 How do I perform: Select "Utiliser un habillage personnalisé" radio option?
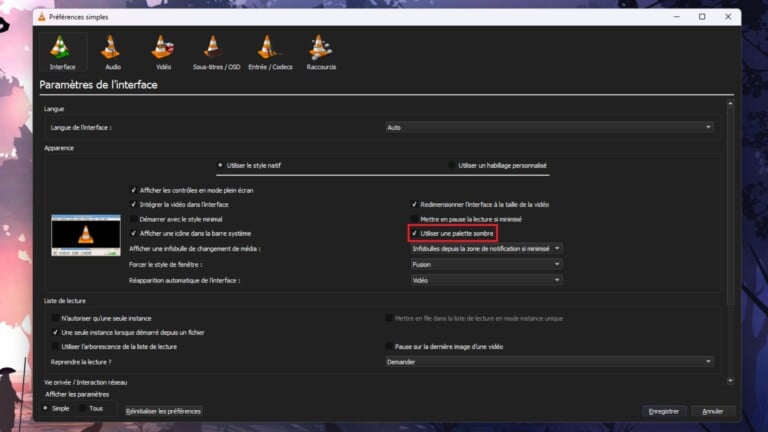click(452, 166)
